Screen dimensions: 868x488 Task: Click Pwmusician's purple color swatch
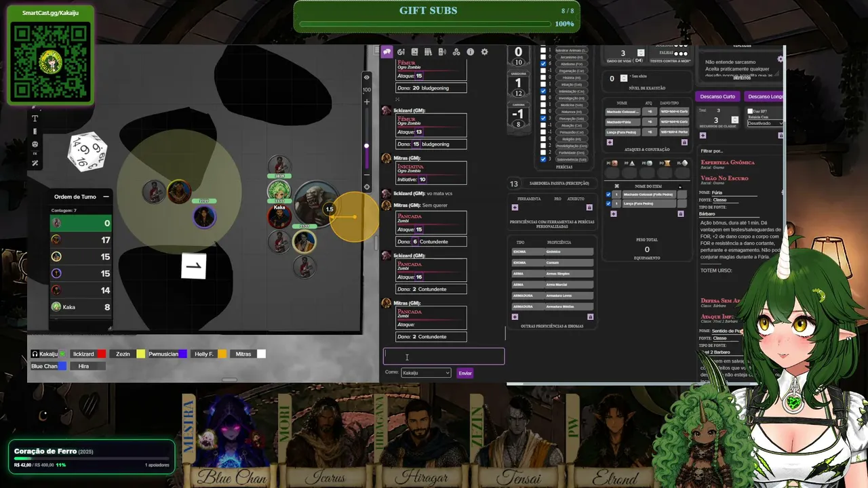coord(182,354)
